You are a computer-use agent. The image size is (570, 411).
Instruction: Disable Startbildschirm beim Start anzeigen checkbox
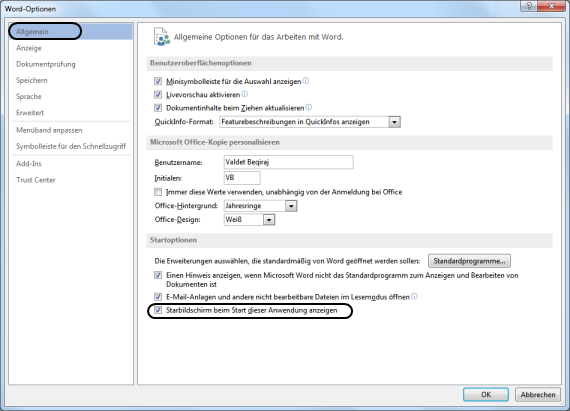pyautogui.click(x=158, y=310)
